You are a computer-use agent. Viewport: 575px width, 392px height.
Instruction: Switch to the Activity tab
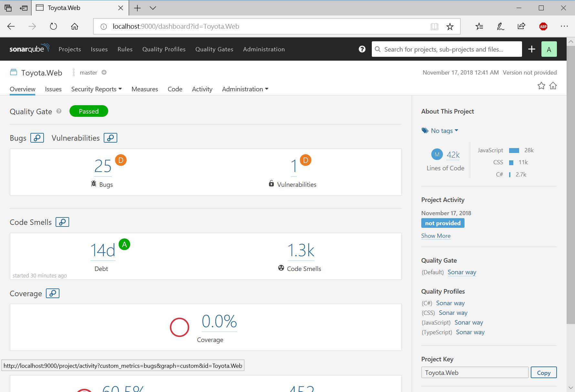pos(202,89)
